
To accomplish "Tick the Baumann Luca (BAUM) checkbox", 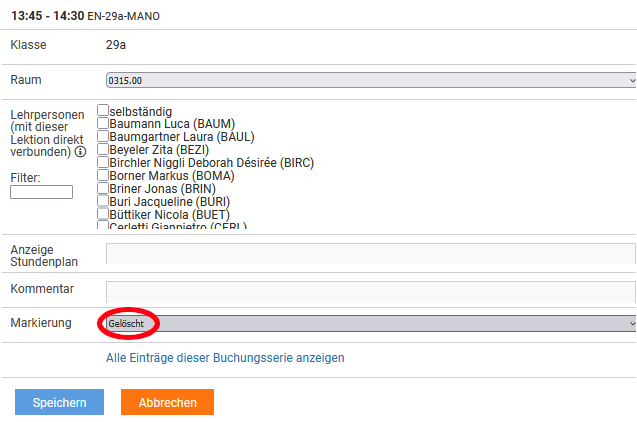I will pyautogui.click(x=103, y=124).
